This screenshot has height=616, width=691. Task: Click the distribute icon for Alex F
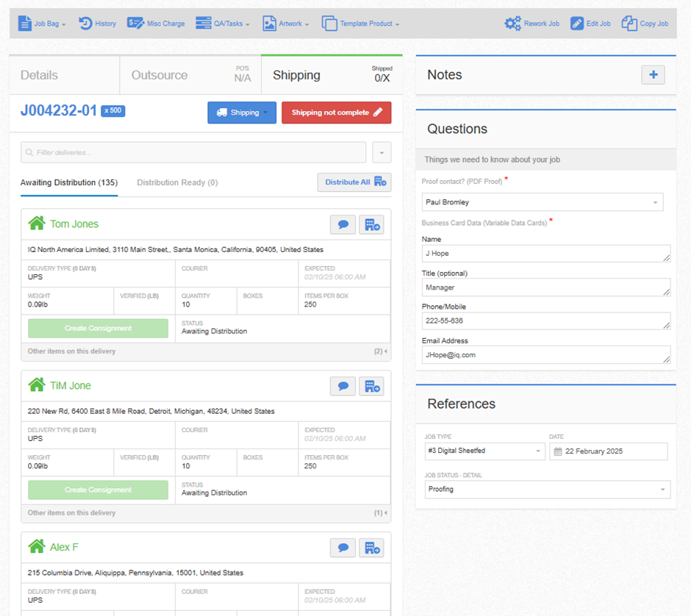[371, 548]
